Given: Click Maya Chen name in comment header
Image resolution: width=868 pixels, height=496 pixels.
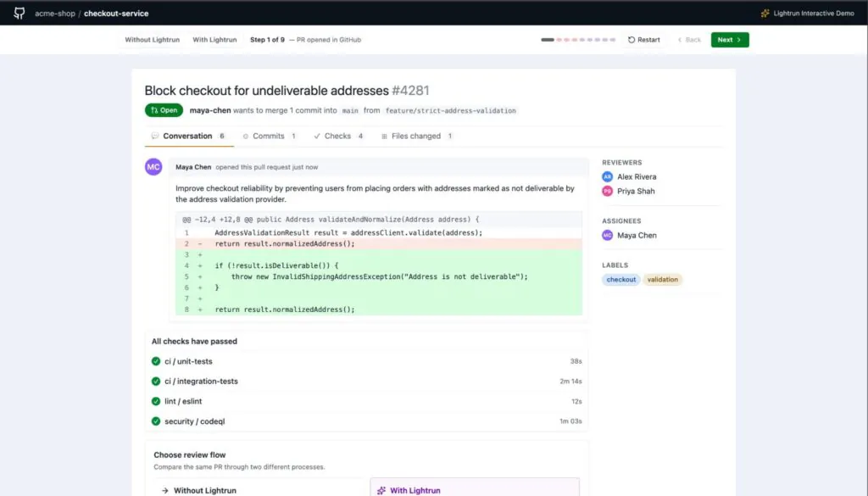Looking at the screenshot, I should pos(193,167).
